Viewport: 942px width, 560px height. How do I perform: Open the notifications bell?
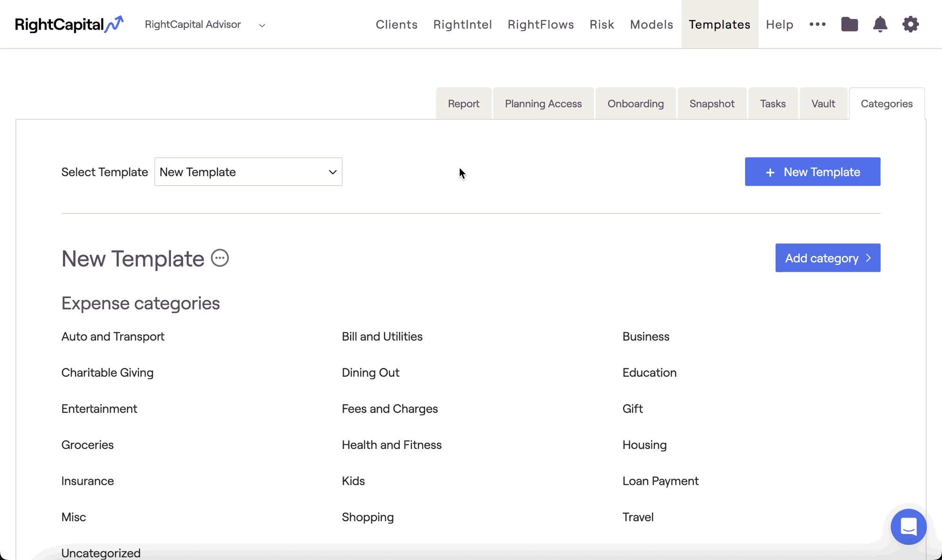point(880,24)
